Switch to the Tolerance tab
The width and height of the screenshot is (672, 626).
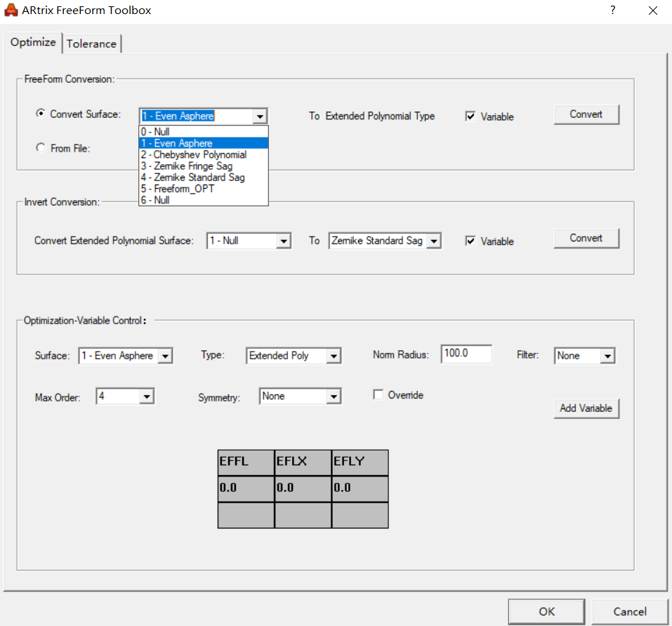(x=91, y=44)
